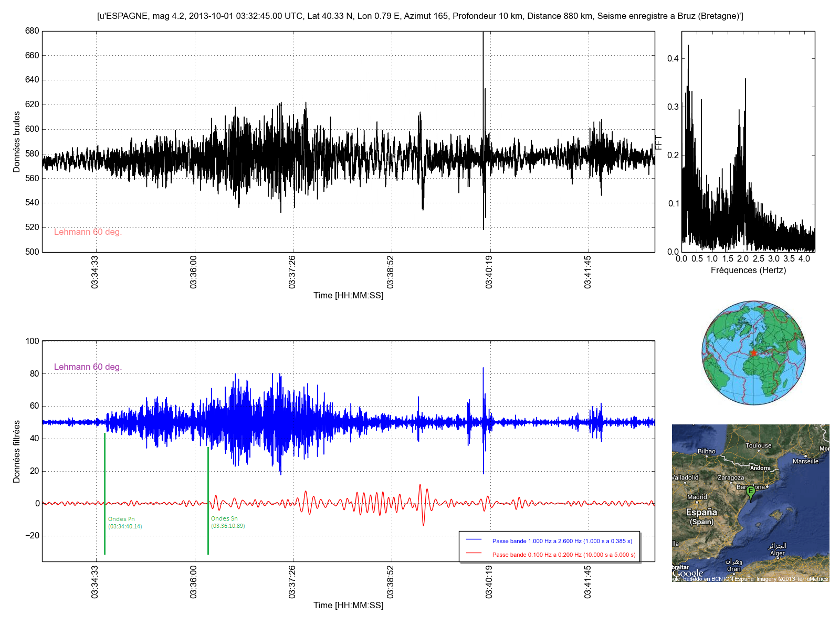840x624 pixels.
Task: Click the green epicenter pin on the map
Action: tap(751, 492)
